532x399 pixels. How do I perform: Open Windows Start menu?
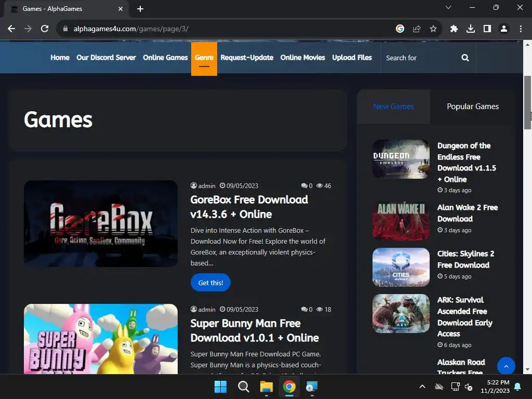pos(220,387)
